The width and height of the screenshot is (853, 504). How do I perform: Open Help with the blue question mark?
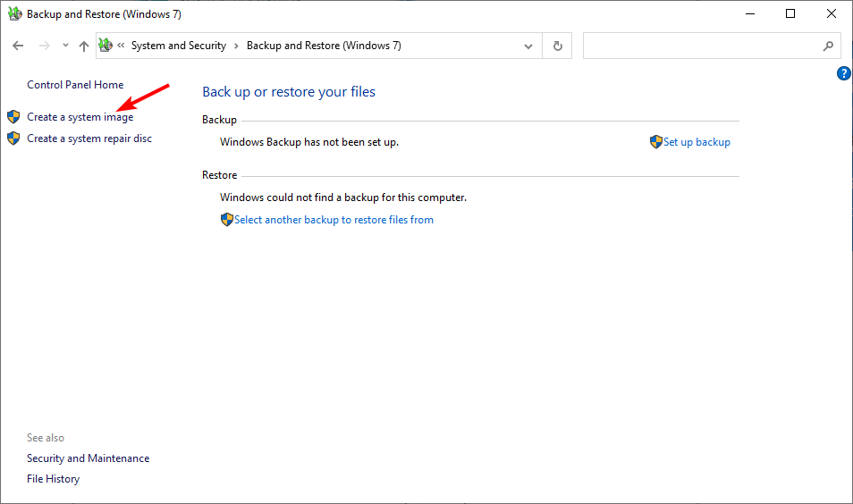[844, 73]
